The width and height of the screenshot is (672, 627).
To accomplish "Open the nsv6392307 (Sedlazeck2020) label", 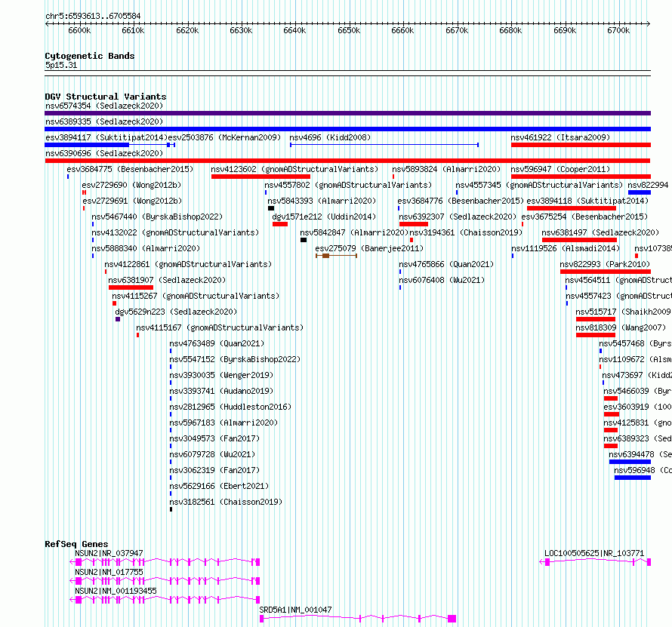I will pos(458,217).
